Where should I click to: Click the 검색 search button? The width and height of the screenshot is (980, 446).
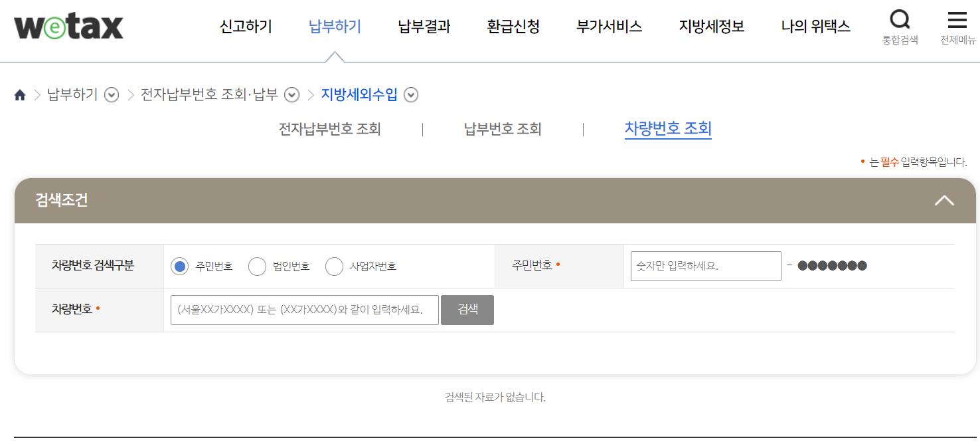[x=467, y=310]
